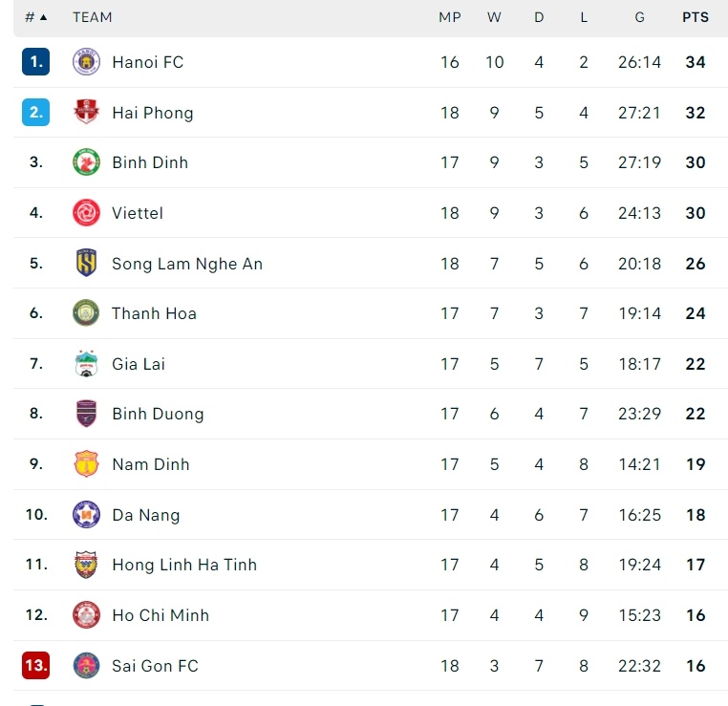Click the Da Nang club logo
The height and width of the screenshot is (706, 728).
coord(87,515)
